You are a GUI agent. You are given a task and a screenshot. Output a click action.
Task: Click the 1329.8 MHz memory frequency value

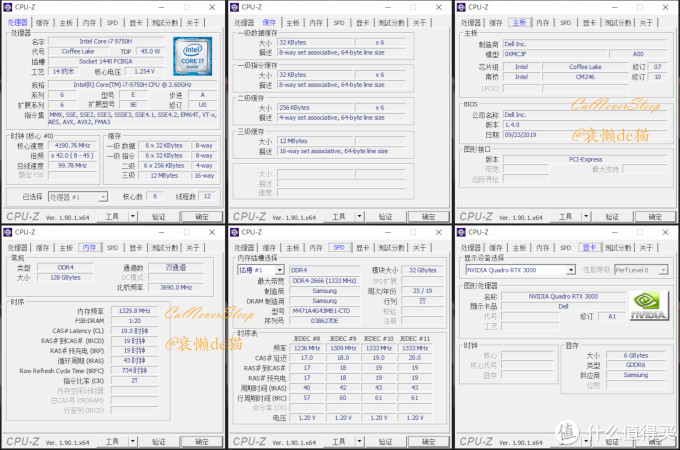tap(134, 311)
